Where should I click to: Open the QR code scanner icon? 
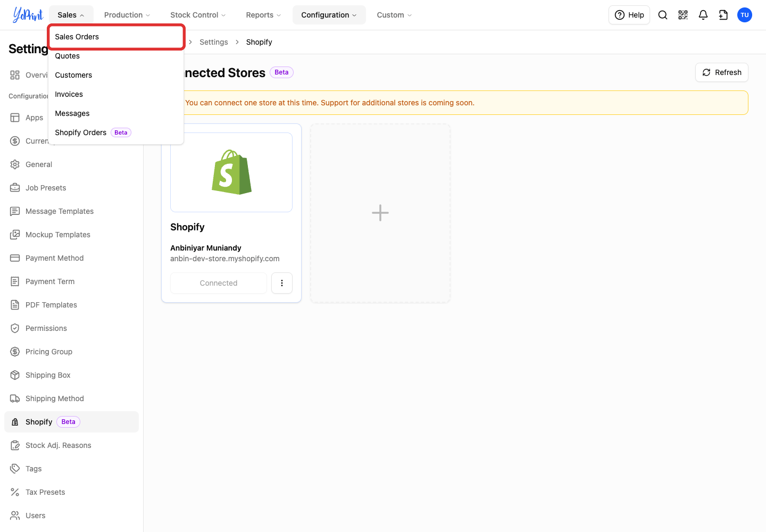point(683,15)
